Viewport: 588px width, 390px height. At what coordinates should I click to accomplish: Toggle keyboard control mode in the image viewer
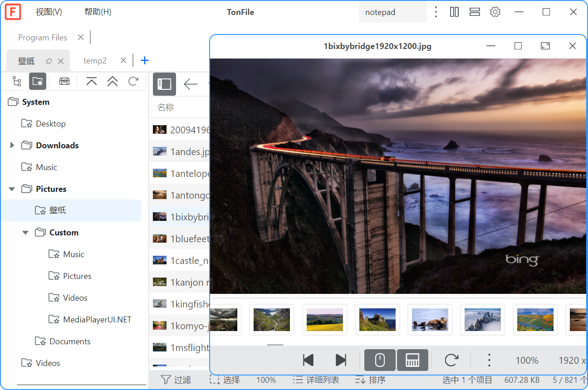pyautogui.click(x=412, y=360)
